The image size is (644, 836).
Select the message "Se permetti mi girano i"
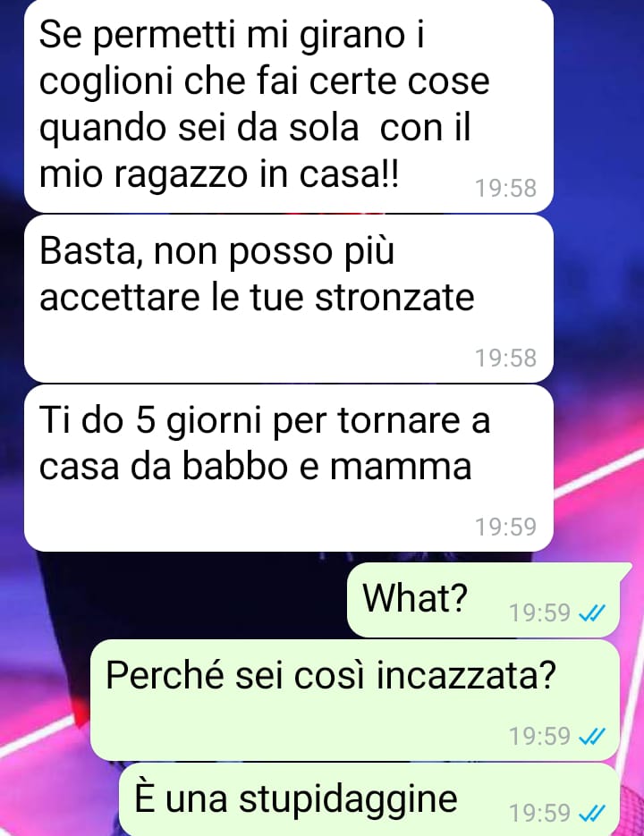(x=289, y=106)
